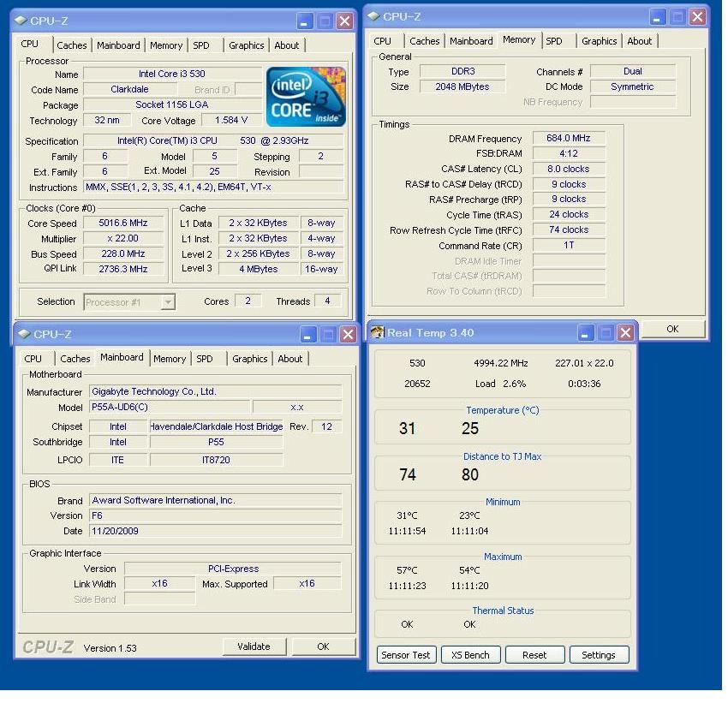Open SPD tab in Mainboard window
This screenshot has width=728, height=715.
(205, 359)
